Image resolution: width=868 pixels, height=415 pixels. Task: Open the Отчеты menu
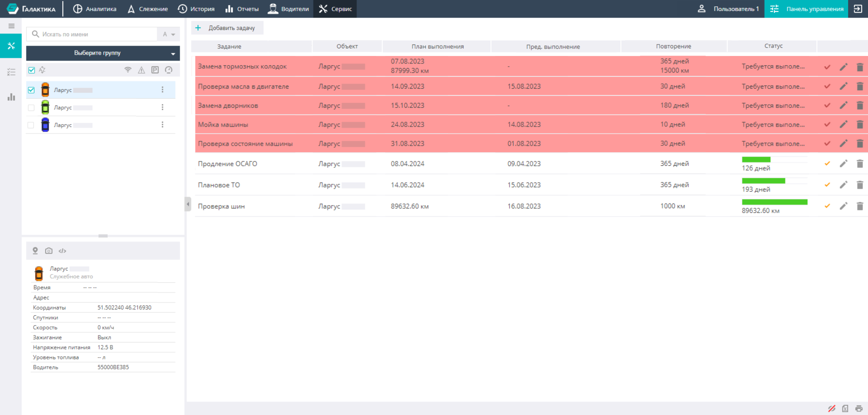click(242, 9)
